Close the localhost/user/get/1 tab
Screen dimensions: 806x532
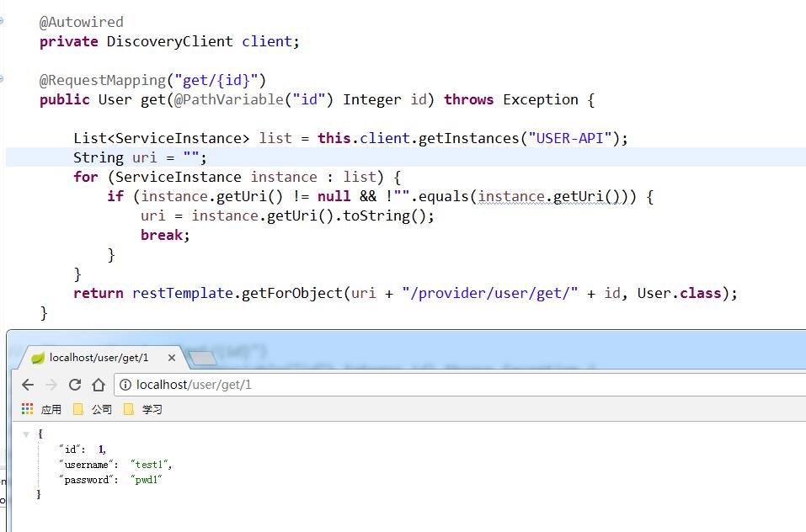click(x=172, y=358)
